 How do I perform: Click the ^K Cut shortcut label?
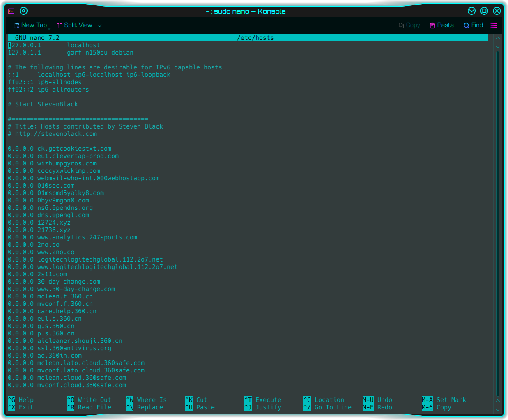coord(196,400)
